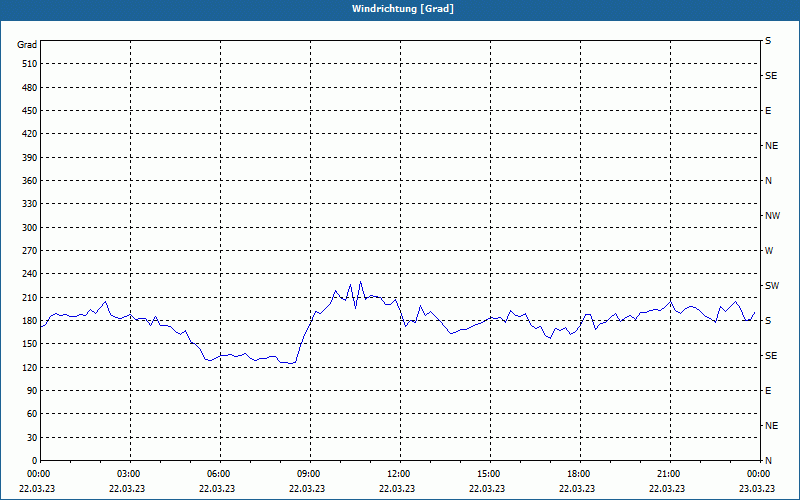Select the 18:00 time label
Image resolution: width=800 pixels, height=500 pixels.
[x=578, y=474]
